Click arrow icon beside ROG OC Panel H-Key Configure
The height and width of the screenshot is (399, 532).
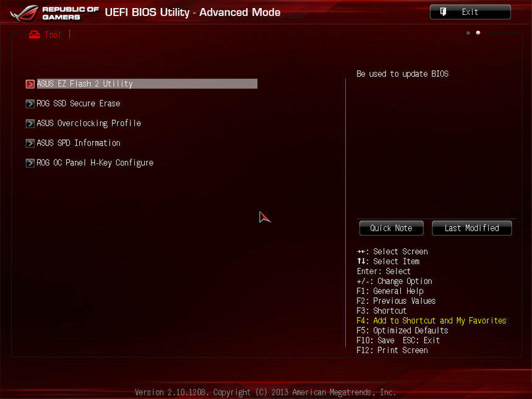(30, 163)
